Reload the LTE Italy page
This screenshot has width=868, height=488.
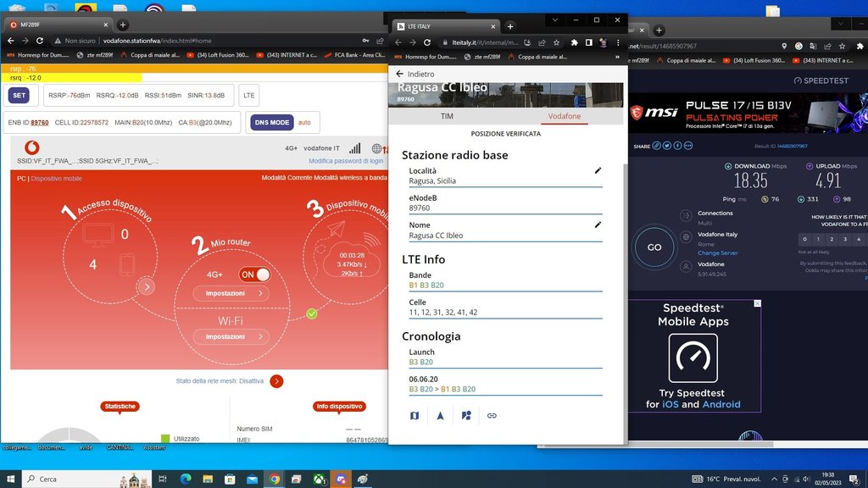tap(427, 42)
